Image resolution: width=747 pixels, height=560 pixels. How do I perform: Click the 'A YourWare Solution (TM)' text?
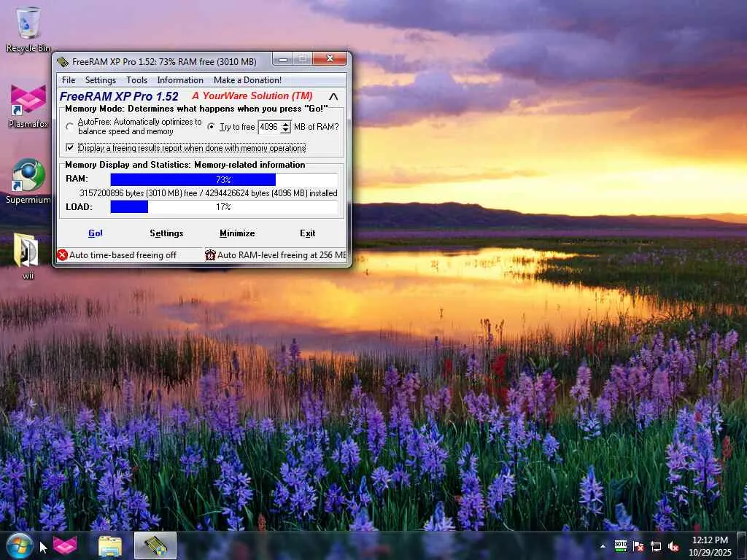click(252, 96)
